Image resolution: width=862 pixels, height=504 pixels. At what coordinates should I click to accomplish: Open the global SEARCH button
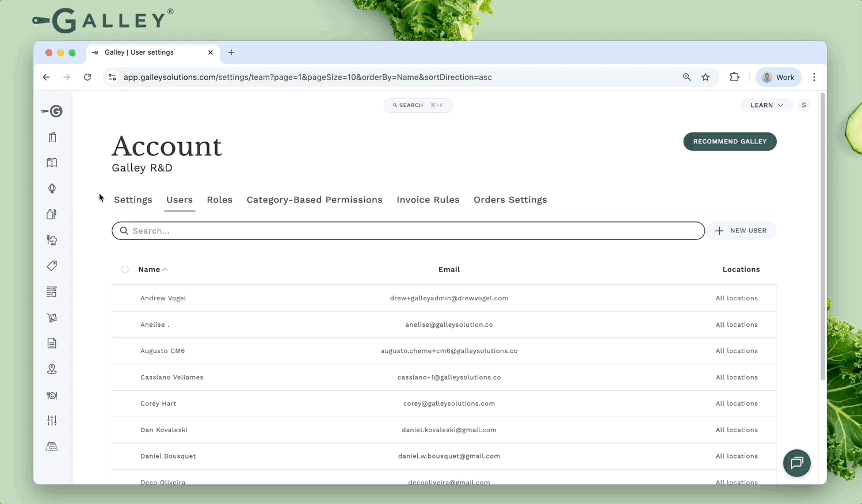[x=418, y=105]
